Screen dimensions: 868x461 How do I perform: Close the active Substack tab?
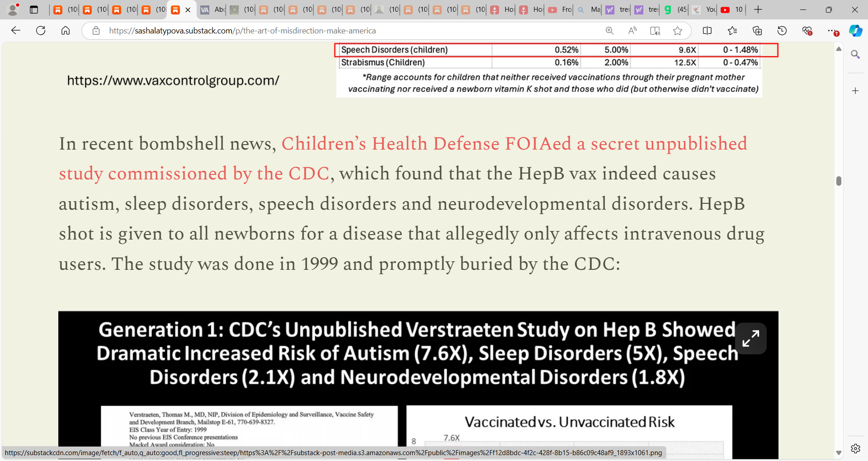point(188,9)
